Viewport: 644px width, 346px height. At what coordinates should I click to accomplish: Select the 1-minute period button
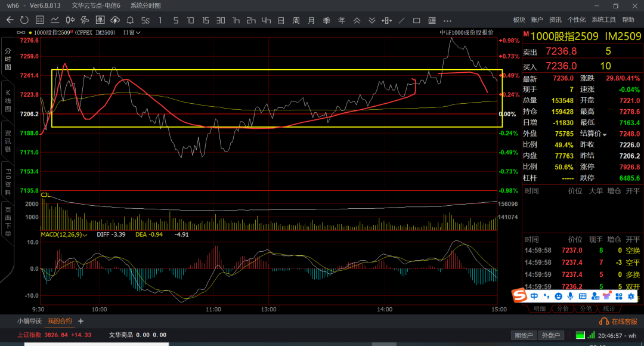point(160,20)
